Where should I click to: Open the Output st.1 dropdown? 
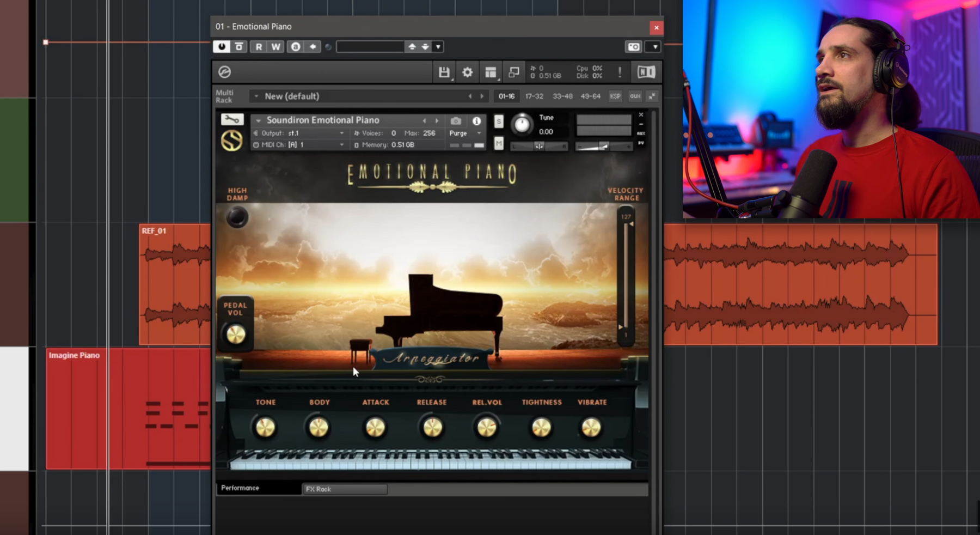[x=298, y=133]
